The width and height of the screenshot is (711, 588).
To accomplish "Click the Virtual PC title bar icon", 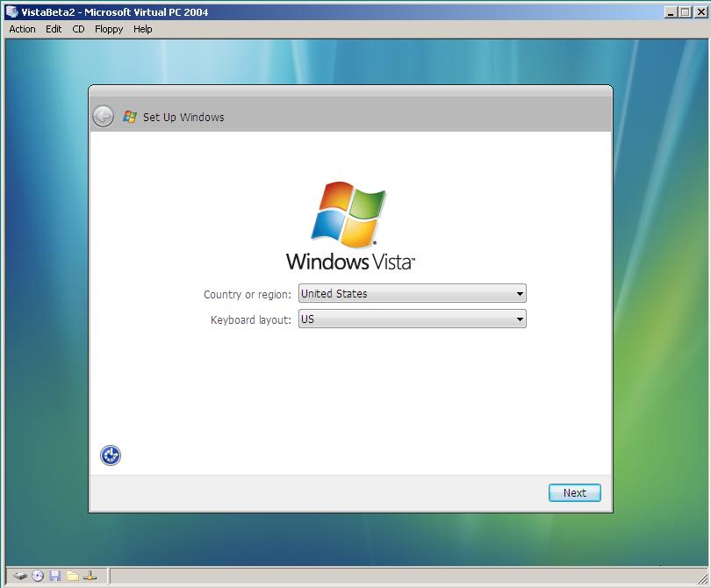I will coord(11,11).
